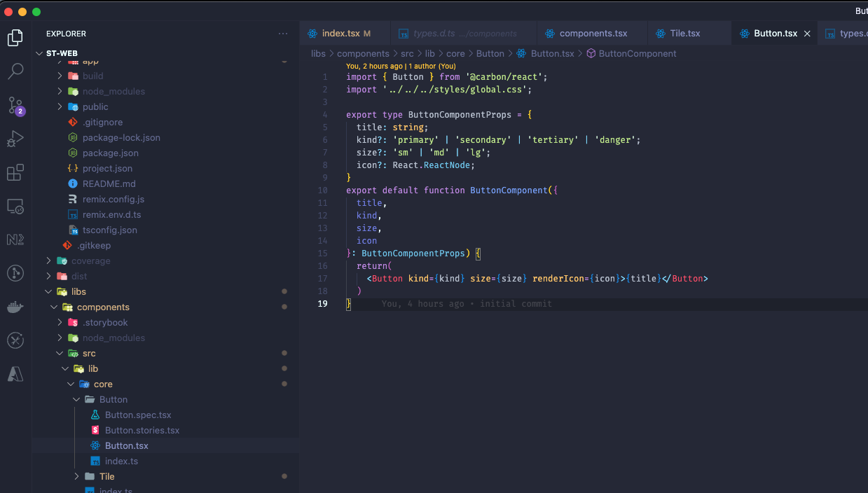Click the Button folder breadcrumb segment
Image resolution: width=868 pixels, height=493 pixels.
[x=490, y=54]
